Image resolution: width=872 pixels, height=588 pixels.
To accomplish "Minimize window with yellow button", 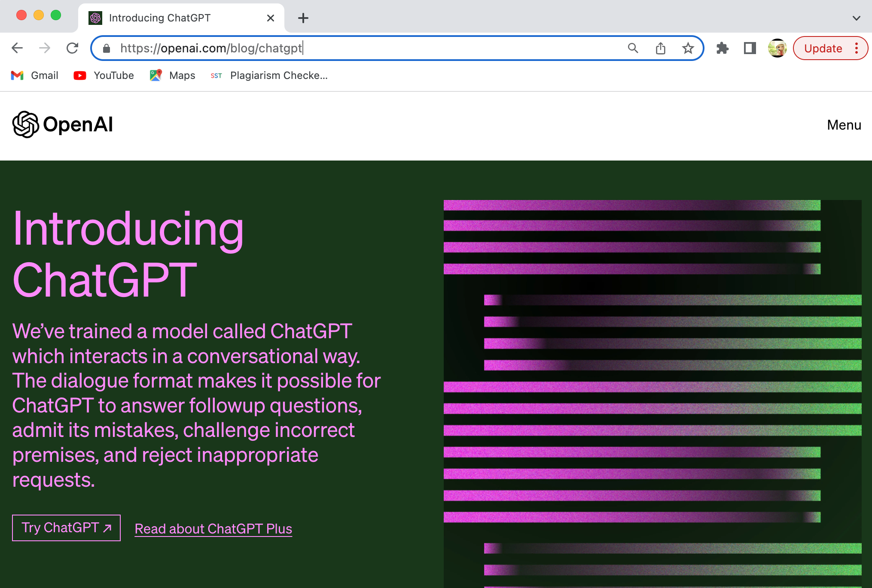I will tap(39, 15).
